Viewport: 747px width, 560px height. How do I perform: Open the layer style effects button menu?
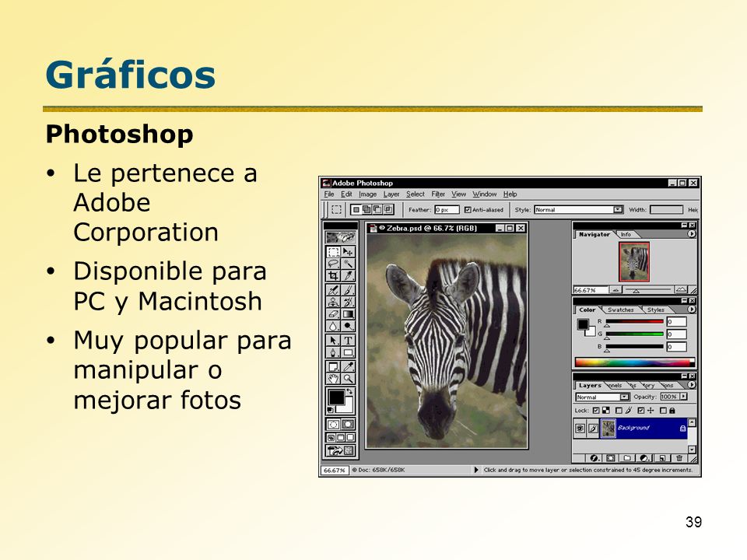pyautogui.click(x=594, y=458)
